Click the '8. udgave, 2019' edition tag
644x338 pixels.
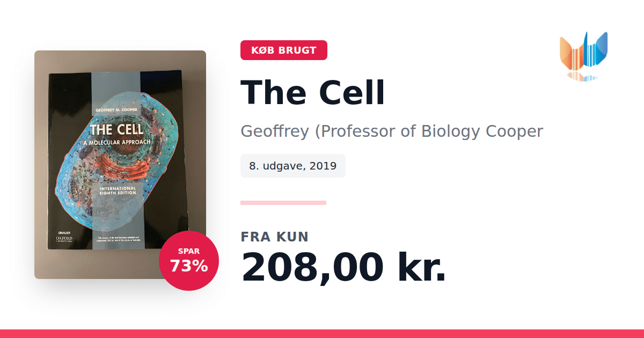click(x=292, y=166)
